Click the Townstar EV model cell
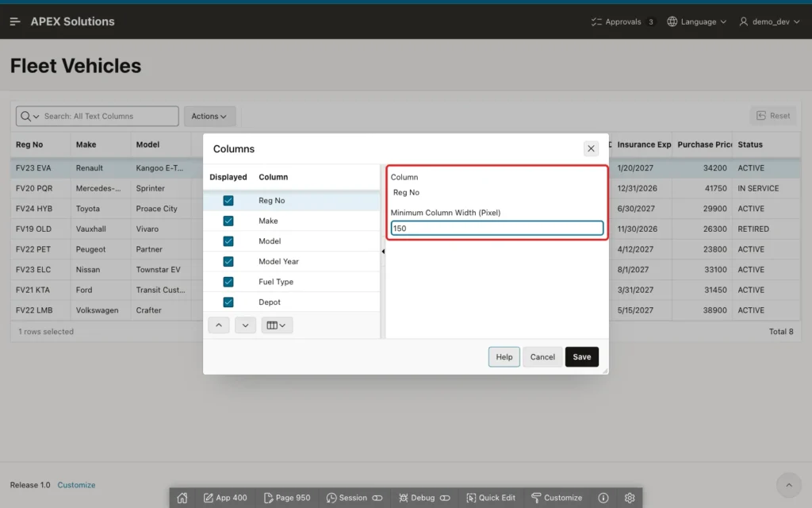812x508 pixels. coord(160,270)
